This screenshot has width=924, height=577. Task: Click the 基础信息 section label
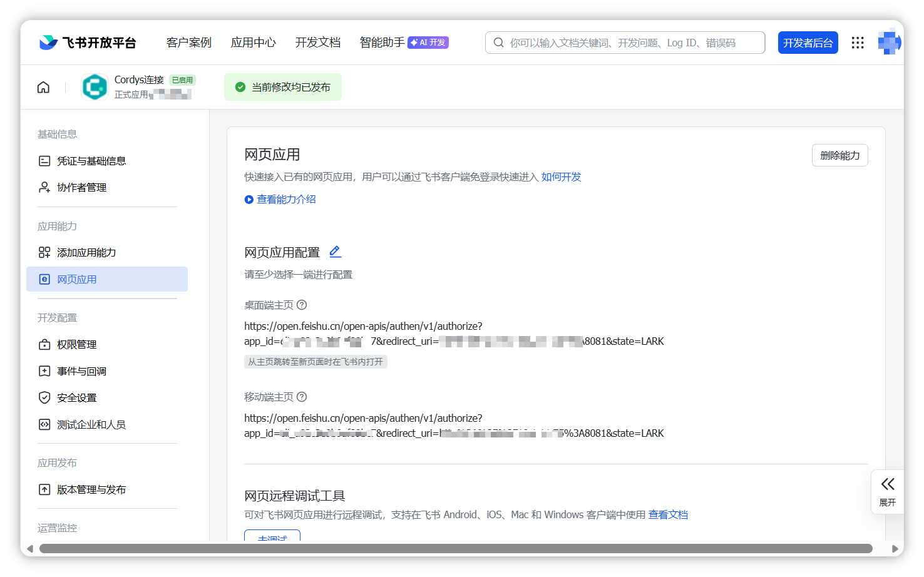57,134
